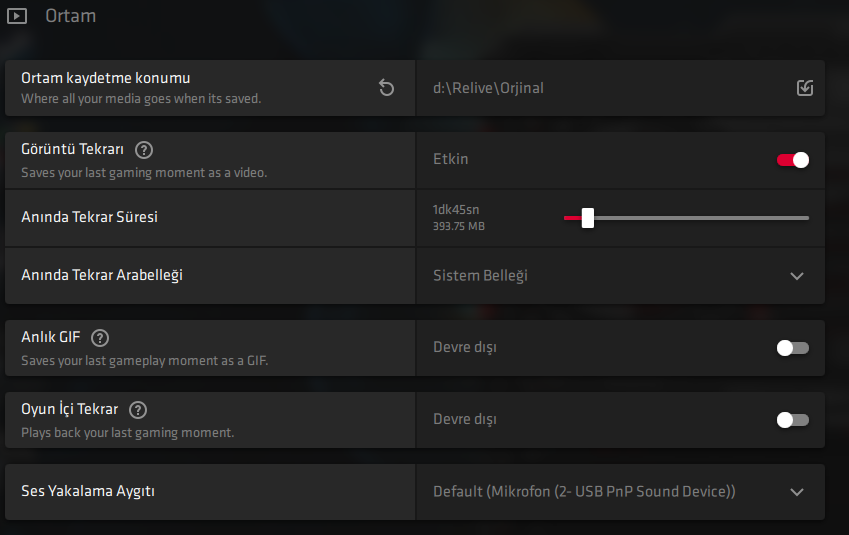Click the Ortam section heading
The width and height of the screenshot is (849, 535).
tap(71, 16)
